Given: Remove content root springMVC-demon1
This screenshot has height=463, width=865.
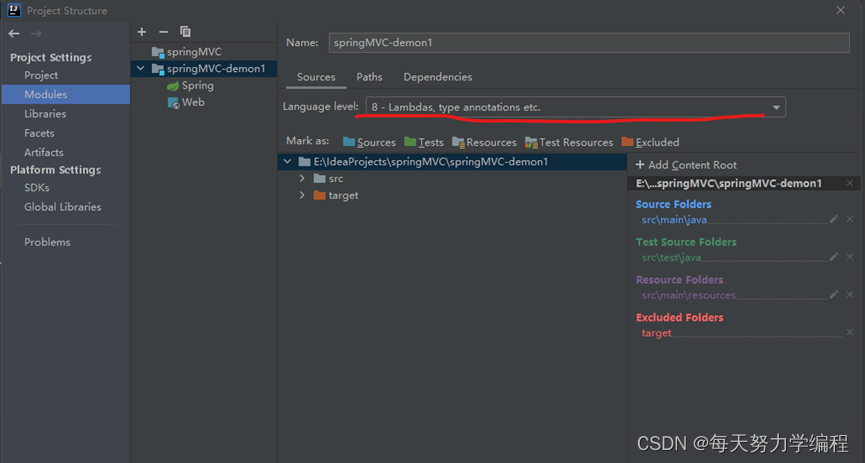Looking at the screenshot, I should point(850,183).
